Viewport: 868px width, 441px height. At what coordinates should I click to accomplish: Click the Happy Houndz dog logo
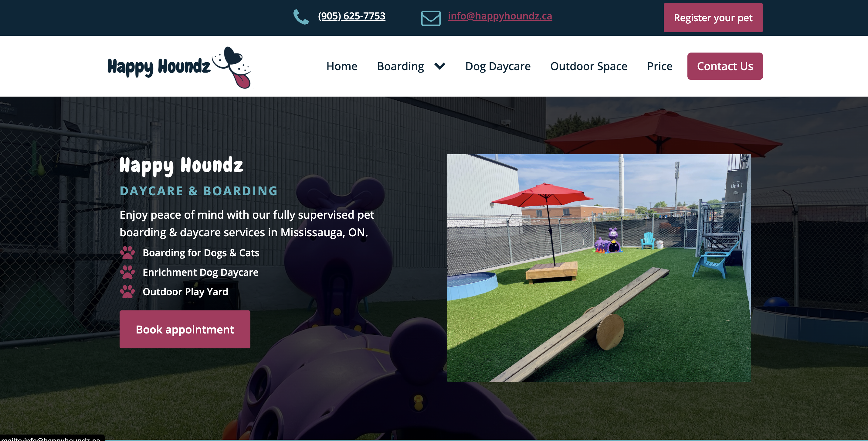tap(179, 67)
